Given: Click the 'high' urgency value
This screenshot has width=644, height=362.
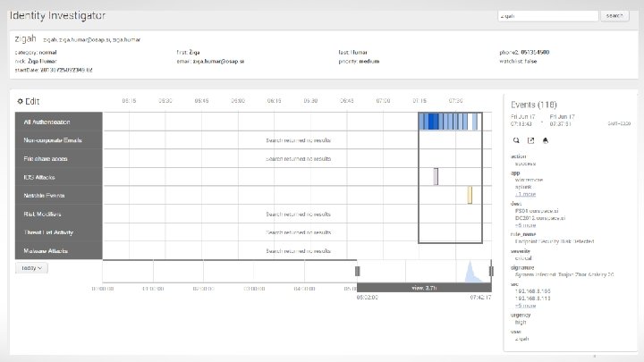Looking at the screenshot, I should pos(521,322).
